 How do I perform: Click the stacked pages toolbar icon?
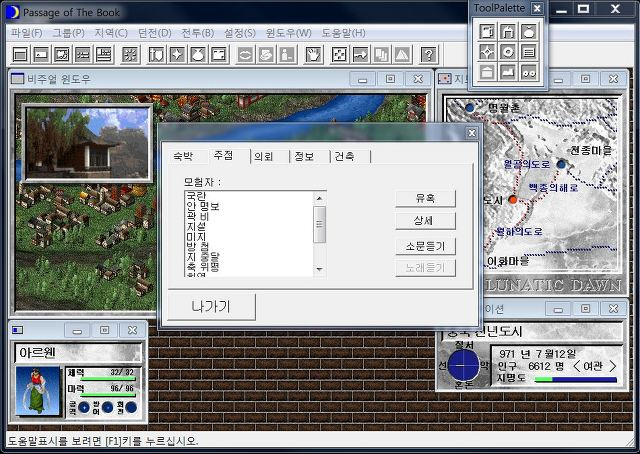coord(381,54)
